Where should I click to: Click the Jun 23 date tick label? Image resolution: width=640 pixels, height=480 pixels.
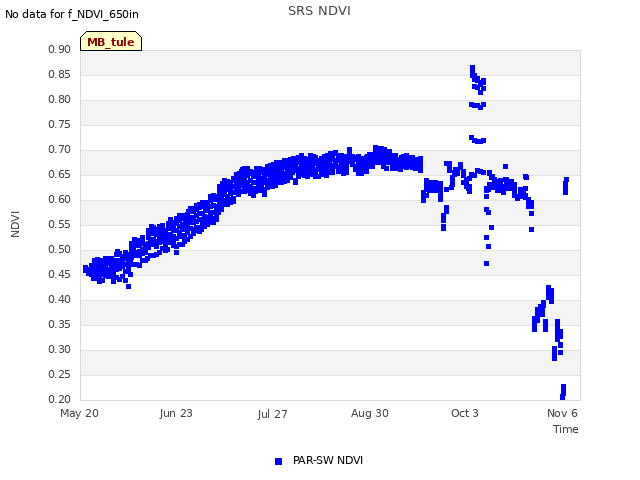[176, 413]
